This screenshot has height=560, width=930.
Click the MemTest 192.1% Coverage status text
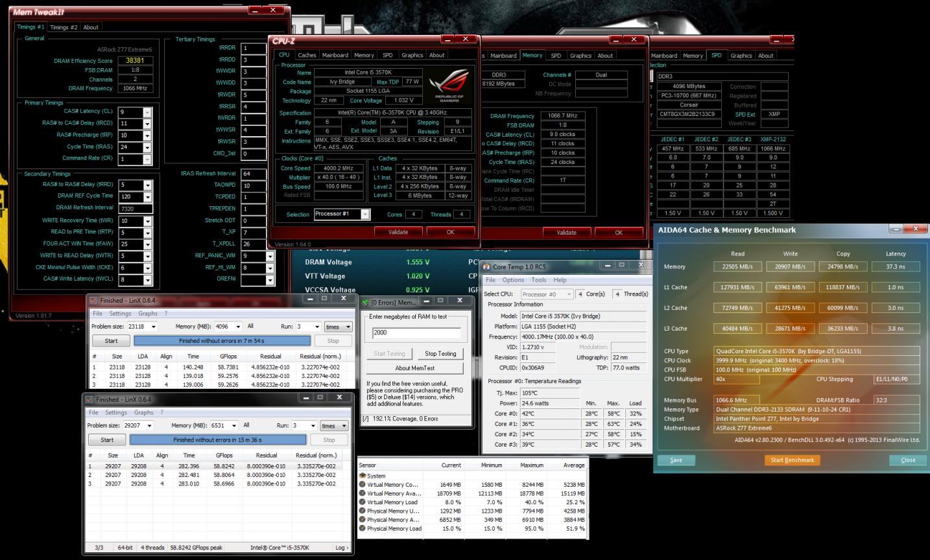[x=405, y=419]
